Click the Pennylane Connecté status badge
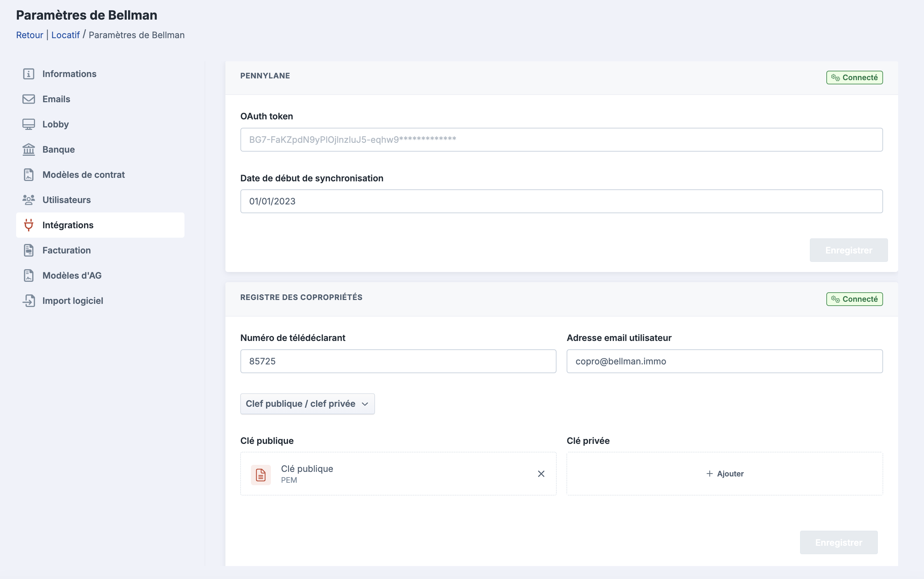The image size is (924, 579). pyautogui.click(x=854, y=78)
